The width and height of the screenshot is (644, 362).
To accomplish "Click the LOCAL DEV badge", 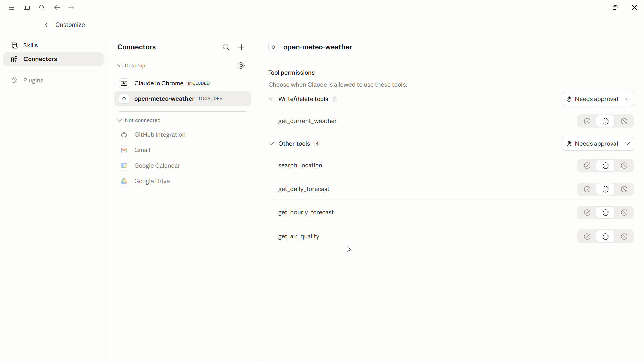I will [211, 99].
